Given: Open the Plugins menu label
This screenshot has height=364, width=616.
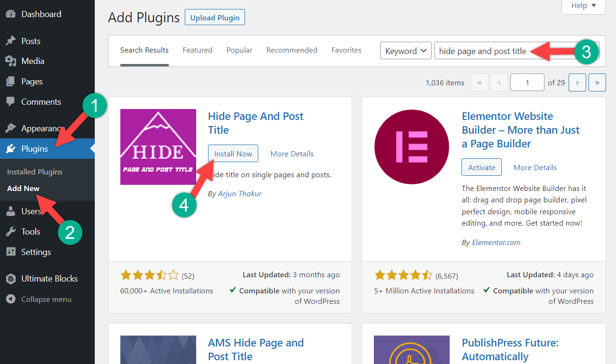Looking at the screenshot, I should [35, 149].
